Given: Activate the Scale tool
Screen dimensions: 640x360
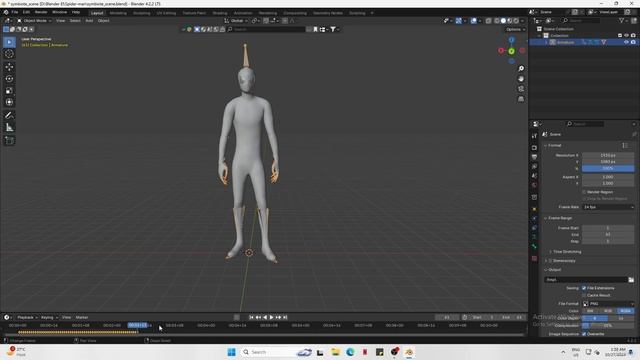Looking at the screenshot, I should pos(9,91).
